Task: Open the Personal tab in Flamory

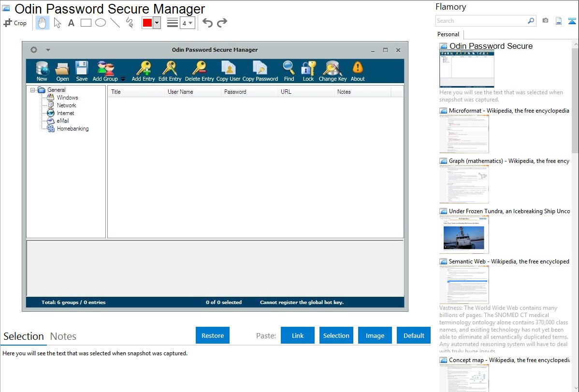Action: (449, 34)
